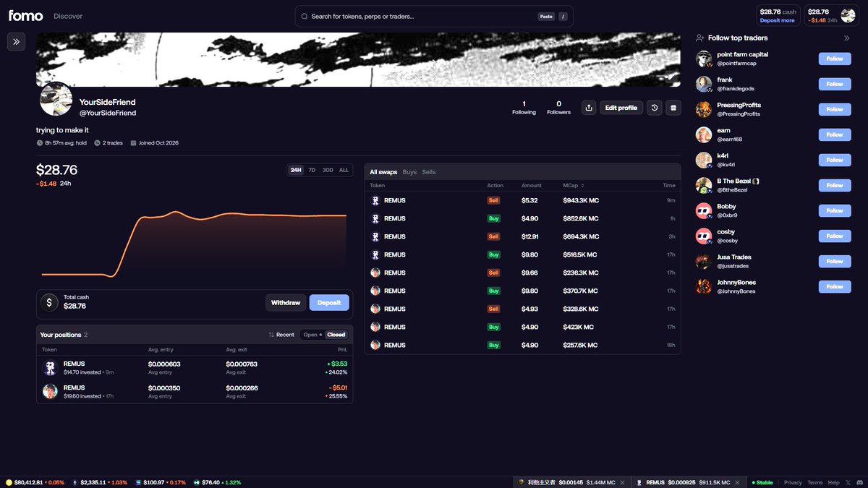The width and height of the screenshot is (868, 488).
Task: Expand the left sidebar with the double-chevron button
Action: click(x=16, y=42)
